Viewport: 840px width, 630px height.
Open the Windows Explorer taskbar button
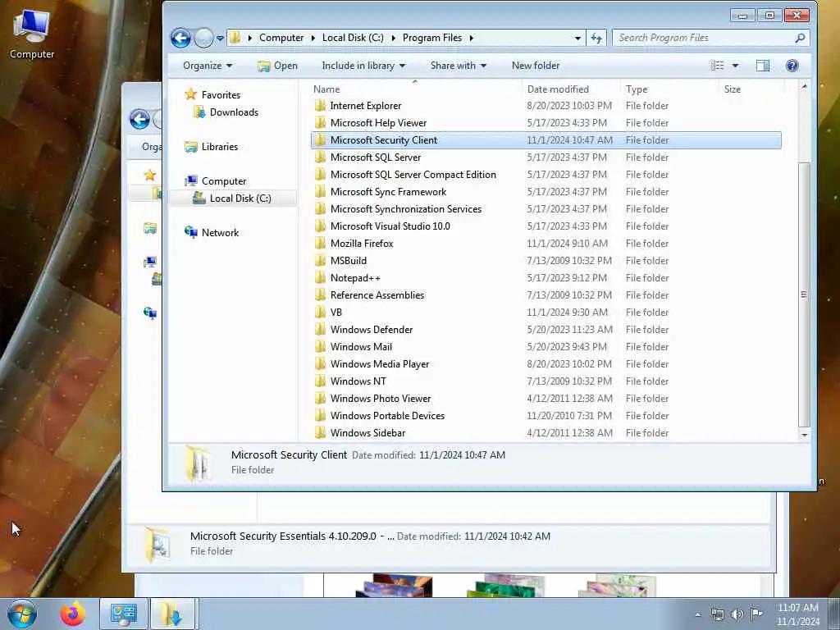click(173, 614)
